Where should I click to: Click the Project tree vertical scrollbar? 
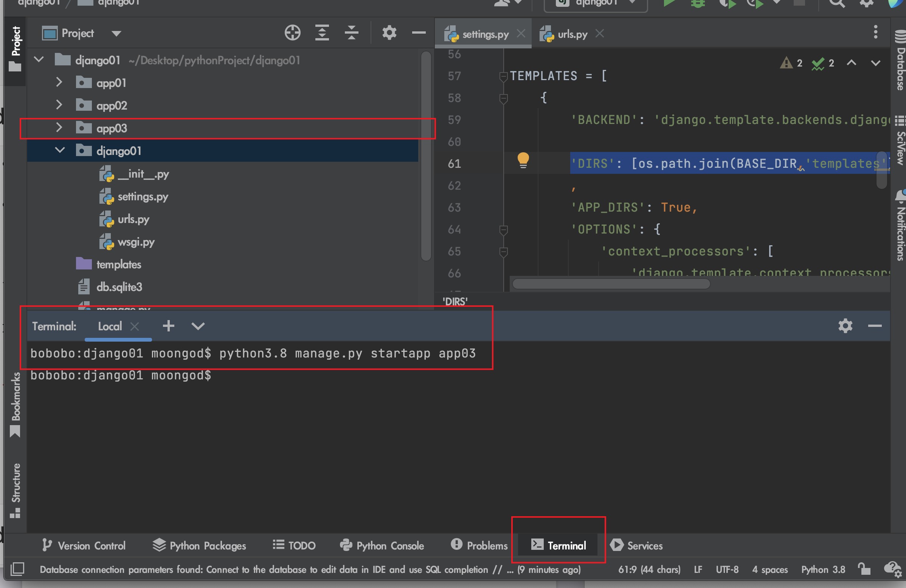click(426, 156)
